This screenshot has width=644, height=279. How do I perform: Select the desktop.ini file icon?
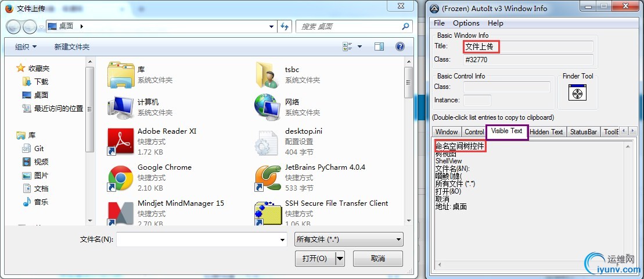tap(268, 142)
